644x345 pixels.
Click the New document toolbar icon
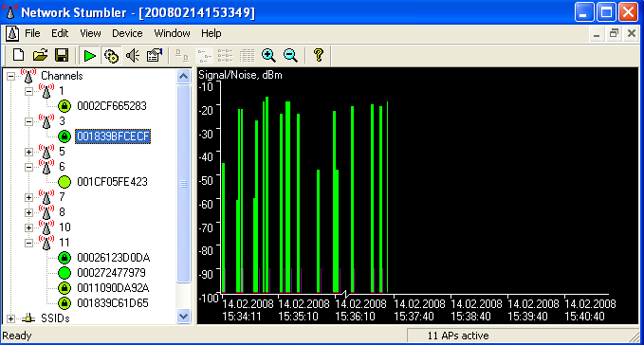click(x=18, y=55)
